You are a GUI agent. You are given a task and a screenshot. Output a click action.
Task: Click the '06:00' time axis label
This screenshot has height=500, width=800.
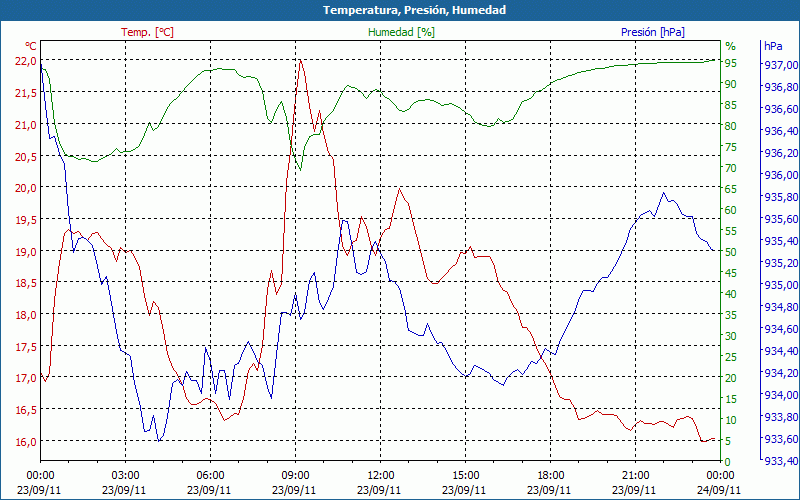point(210,476)
